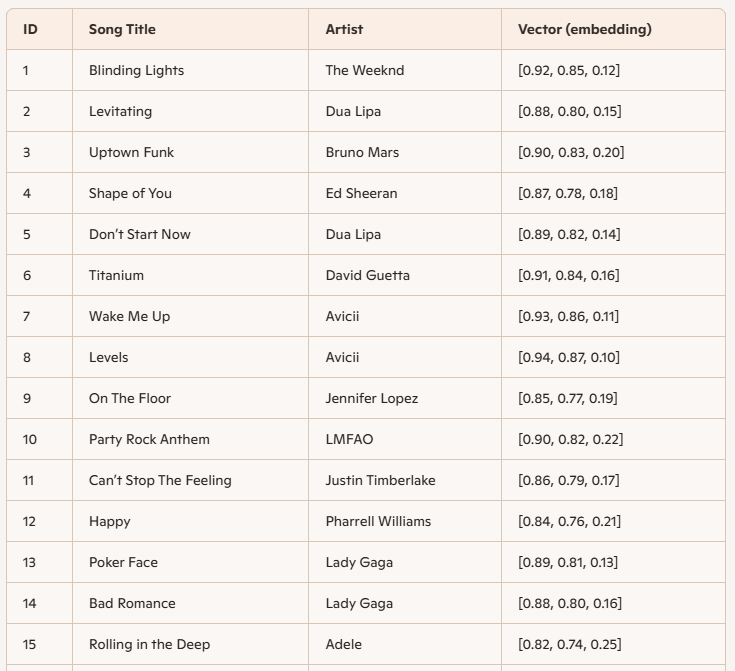
Task: Click the Justin Timberlake artist cell
Action: pos(380,480)
